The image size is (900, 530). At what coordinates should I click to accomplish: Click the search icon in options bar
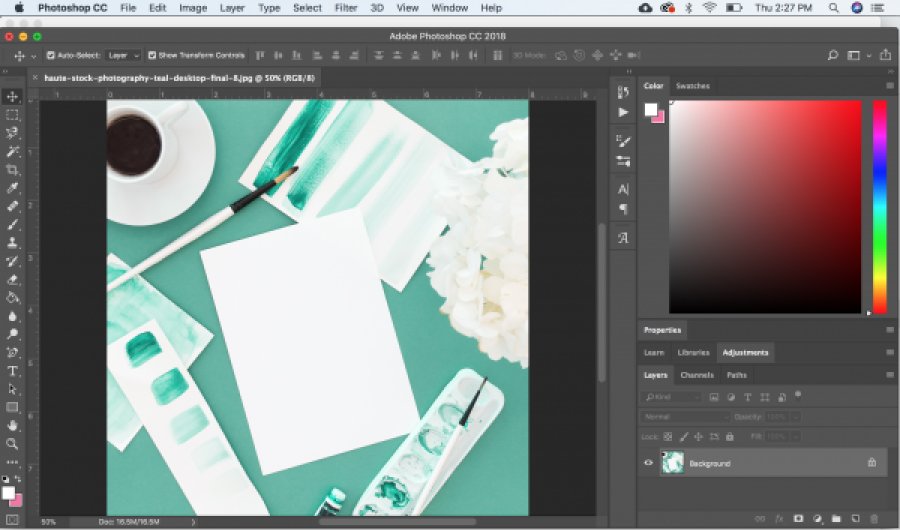click(x=833, y=55)
